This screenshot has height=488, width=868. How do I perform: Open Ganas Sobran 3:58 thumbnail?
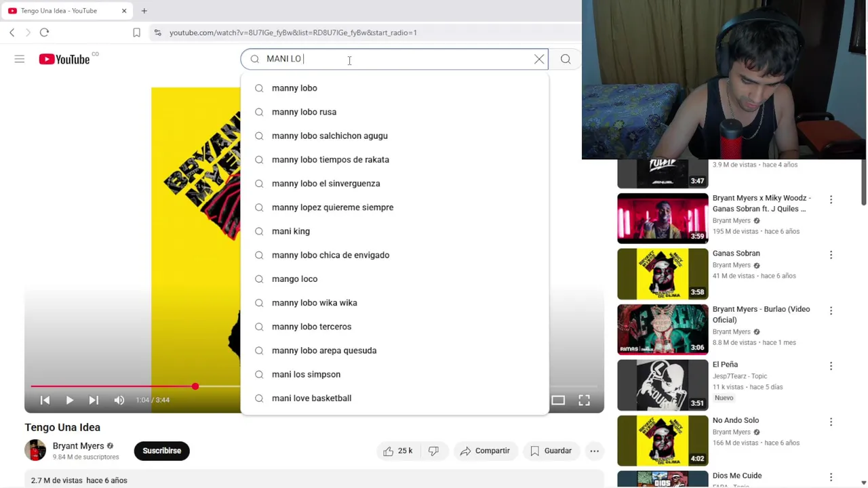(663, 274)
